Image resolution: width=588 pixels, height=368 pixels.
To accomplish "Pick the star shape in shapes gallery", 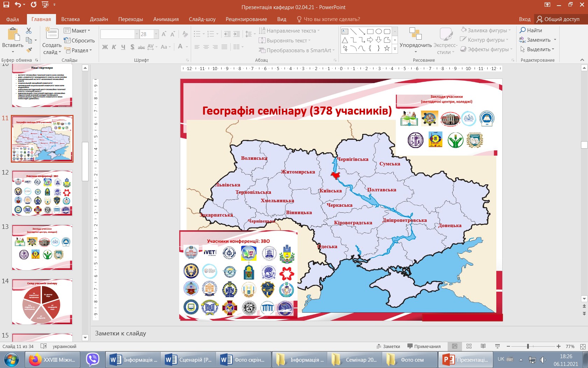I will coord(387,48).
